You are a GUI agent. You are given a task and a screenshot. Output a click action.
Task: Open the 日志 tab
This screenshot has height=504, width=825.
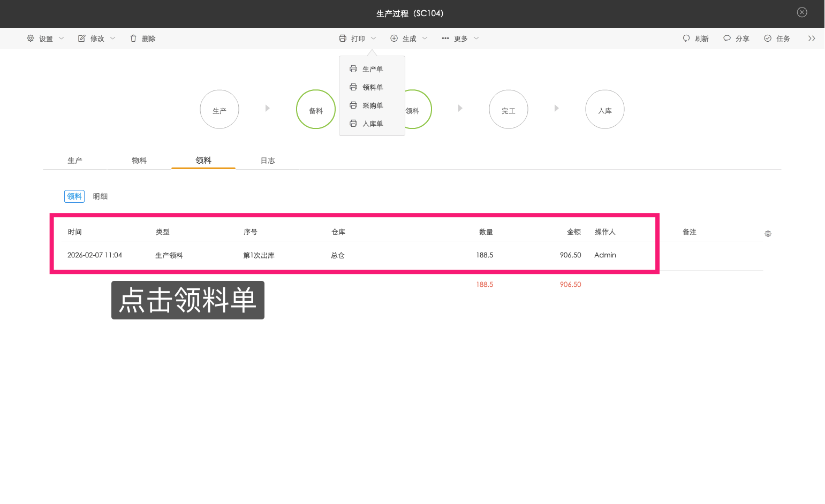pos(268,161)
